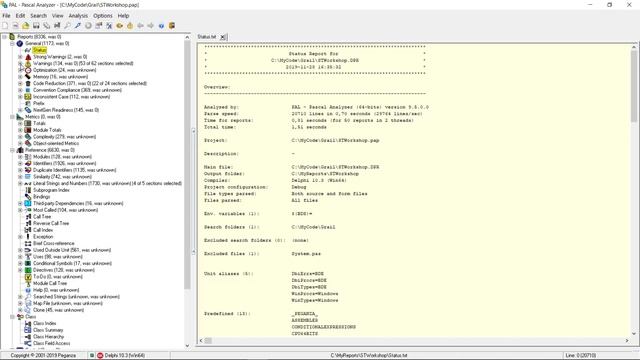Click the New project toolbar icon
The width and height of the screenshot is (640, 360).
click(5, 26)
